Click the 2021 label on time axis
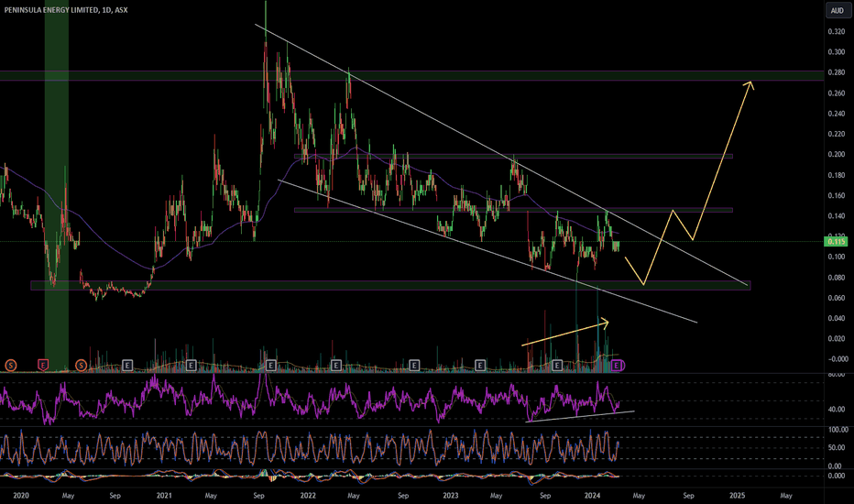This screenshot has width=854, height=504. (164, 496)
